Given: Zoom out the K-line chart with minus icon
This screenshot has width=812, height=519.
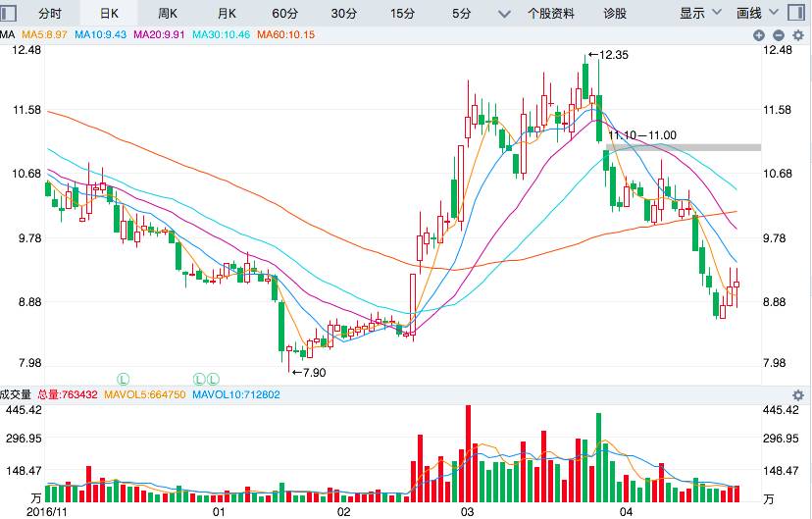Looking at the screenshot, I should coord(779,35).
